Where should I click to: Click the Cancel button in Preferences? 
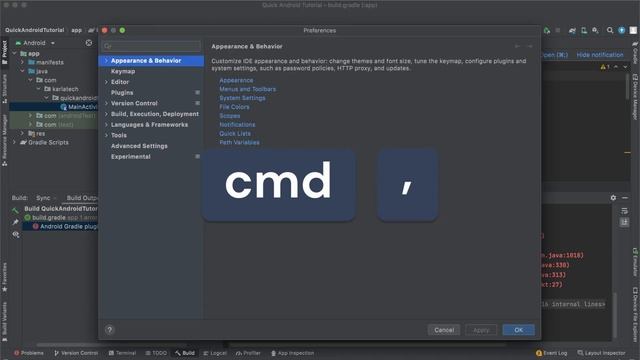click(444, 330)
